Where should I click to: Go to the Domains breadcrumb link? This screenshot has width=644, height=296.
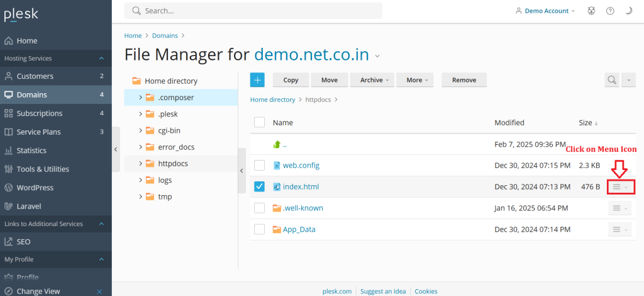[165, 36]
